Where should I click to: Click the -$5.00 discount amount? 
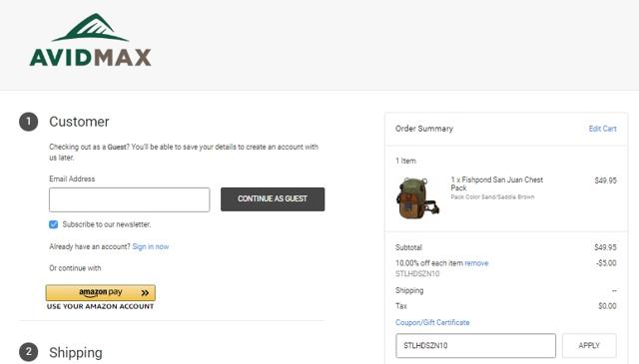click(606, 263)
